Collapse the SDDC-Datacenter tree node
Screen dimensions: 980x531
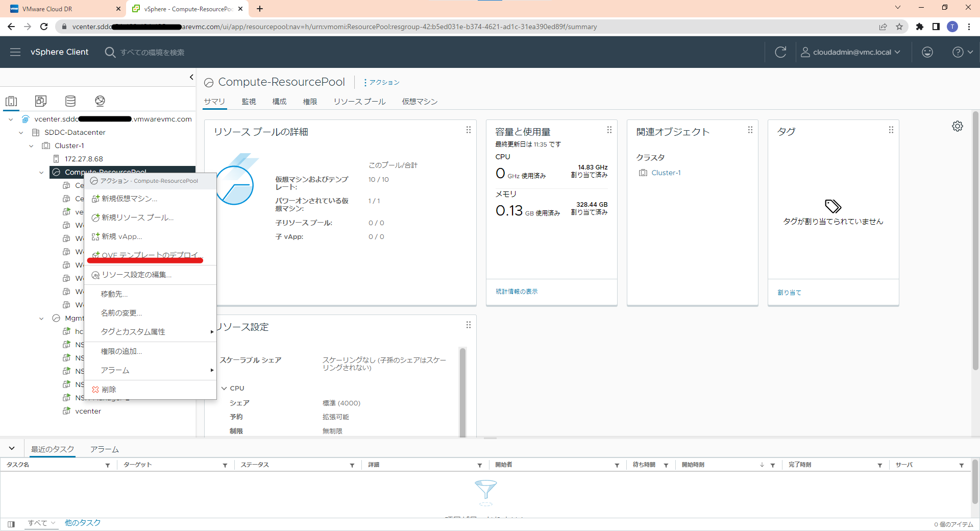[x=21, y=133]
